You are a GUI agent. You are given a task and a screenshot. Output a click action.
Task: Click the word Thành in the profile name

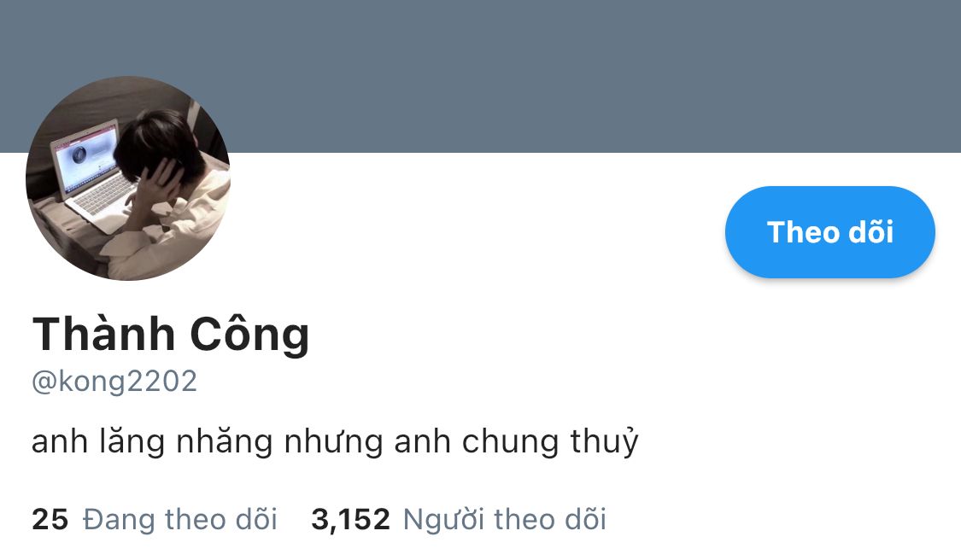[x=103, y=335]
